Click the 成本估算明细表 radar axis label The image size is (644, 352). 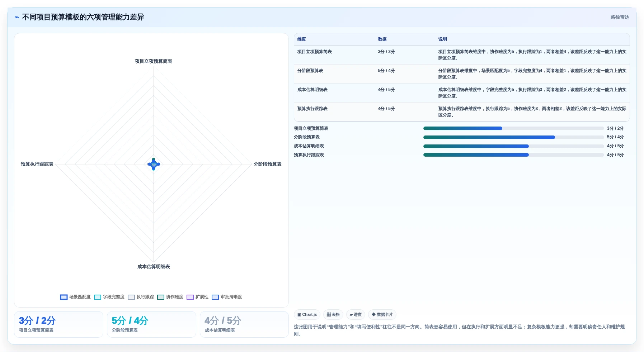(x=154, y=267)
